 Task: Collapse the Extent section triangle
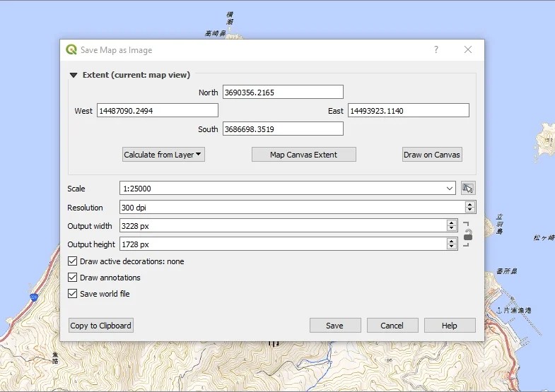(74, 75)
